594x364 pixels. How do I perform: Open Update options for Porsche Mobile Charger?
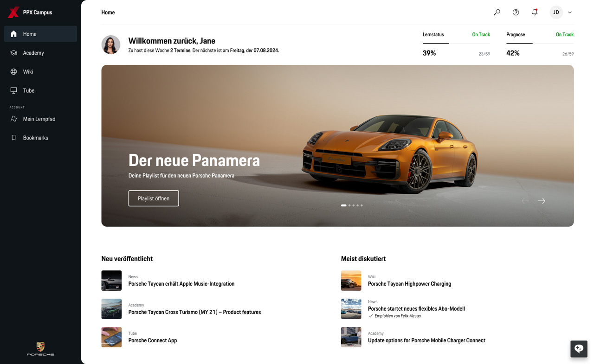tap(426, 340)
